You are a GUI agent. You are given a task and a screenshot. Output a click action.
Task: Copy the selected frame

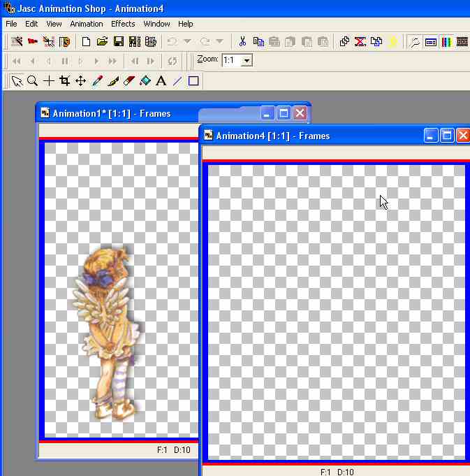(258, 41)
